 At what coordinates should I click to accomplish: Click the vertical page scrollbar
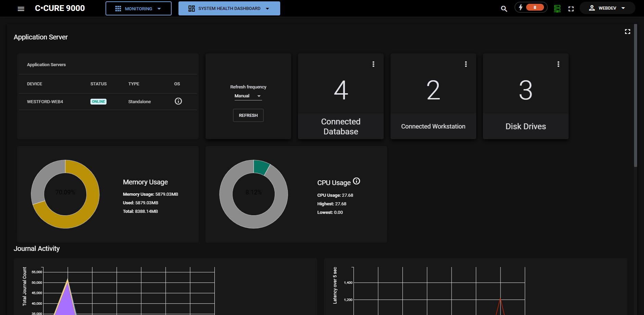point(635,96)
